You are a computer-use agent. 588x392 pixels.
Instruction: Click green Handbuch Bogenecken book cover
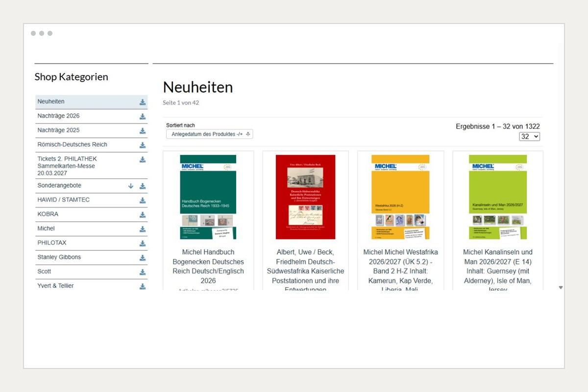click(x=208, y=197)
